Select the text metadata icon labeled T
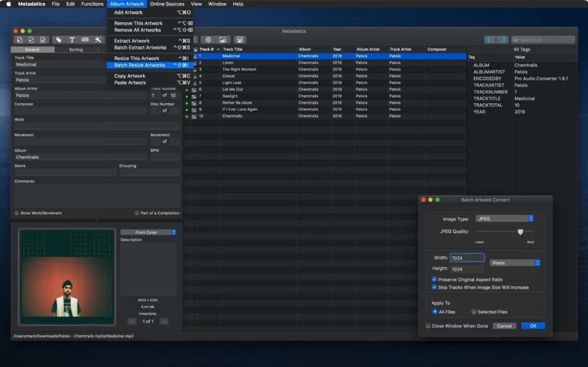The height and width of the screenshot is (367, 588). coord(72,40)
